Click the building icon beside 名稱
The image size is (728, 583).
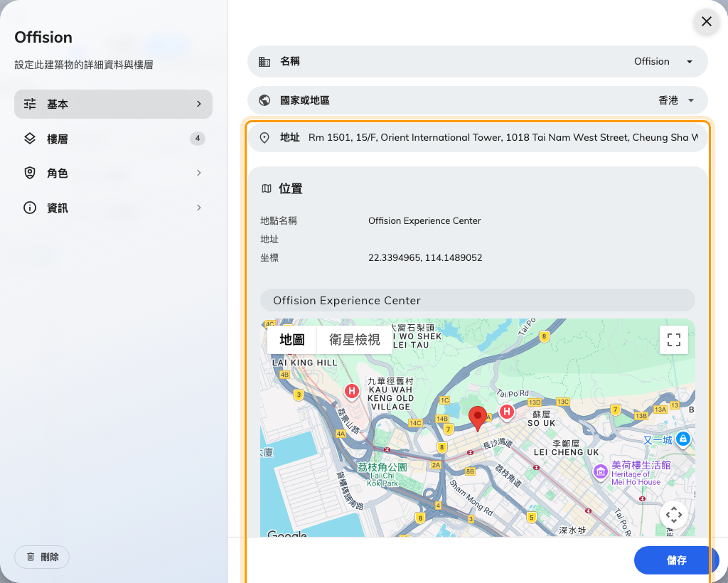point(264,62)
